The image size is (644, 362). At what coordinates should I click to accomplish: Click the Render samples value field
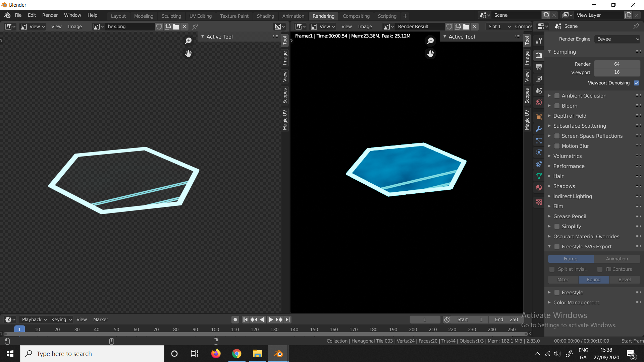pos(617,64)
